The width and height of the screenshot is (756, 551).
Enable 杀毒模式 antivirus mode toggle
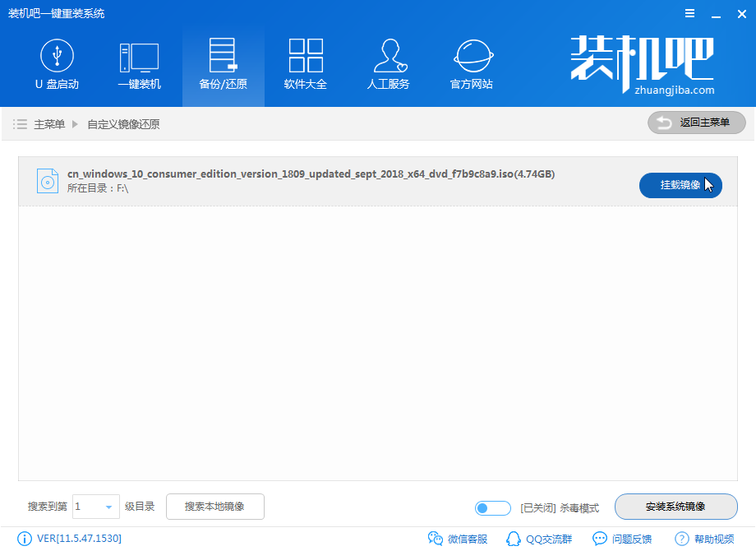492,508
